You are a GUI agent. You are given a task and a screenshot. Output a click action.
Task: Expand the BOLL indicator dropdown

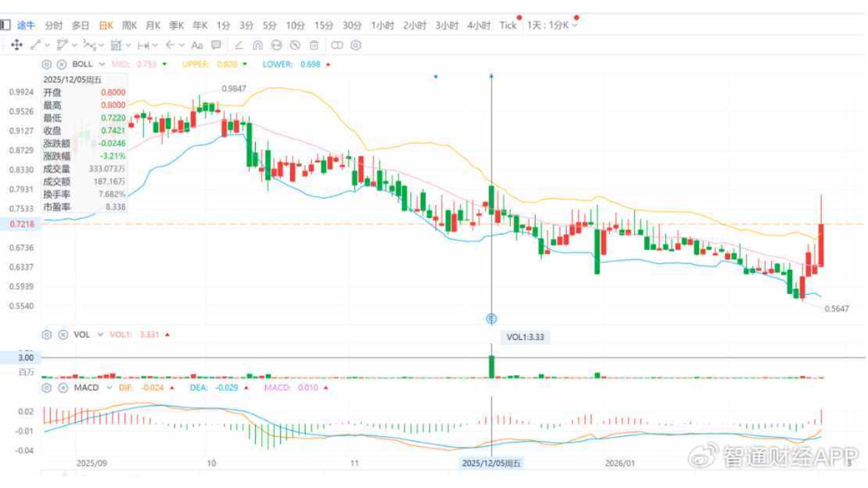click(x=102, y=64)
